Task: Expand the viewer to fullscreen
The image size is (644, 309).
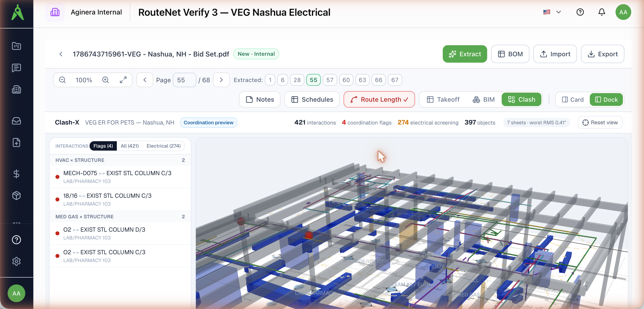Action: pos(123,80)
